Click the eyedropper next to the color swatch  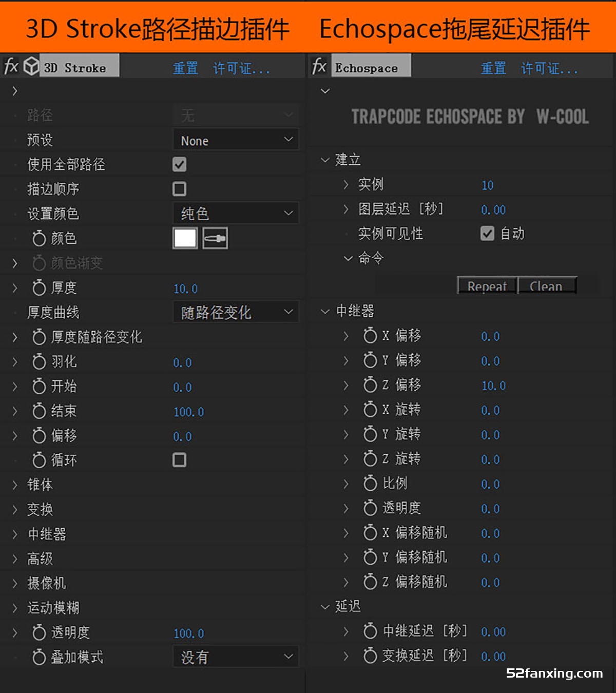tap(215, 238)
